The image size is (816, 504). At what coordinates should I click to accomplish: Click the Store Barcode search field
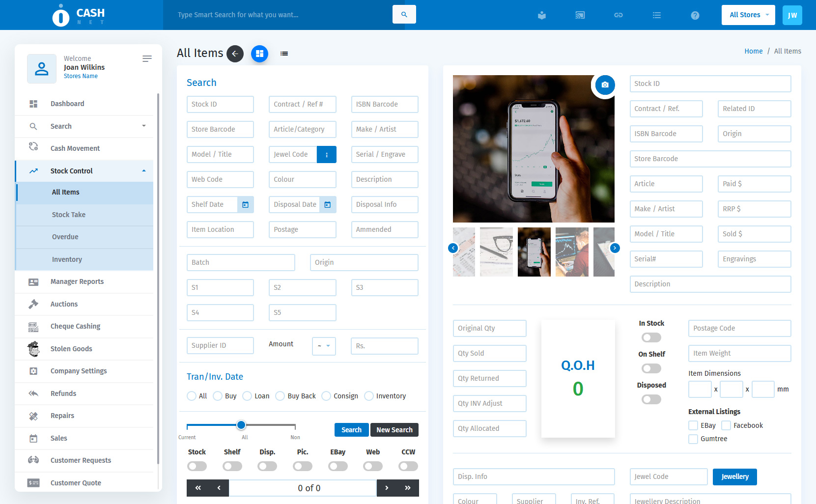[220, 129]
